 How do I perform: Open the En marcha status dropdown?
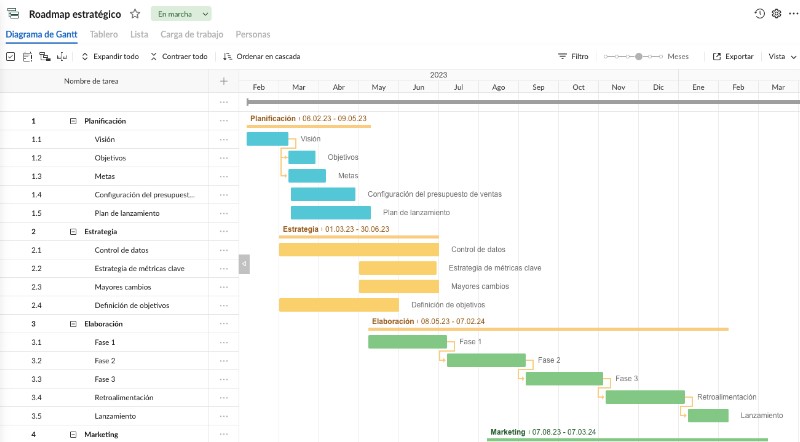181,14
